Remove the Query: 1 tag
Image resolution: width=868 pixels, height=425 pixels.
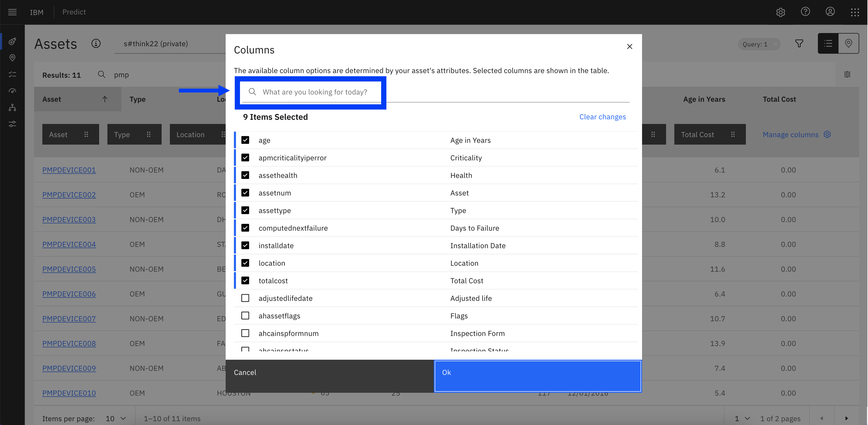click(x=775, y=44)
